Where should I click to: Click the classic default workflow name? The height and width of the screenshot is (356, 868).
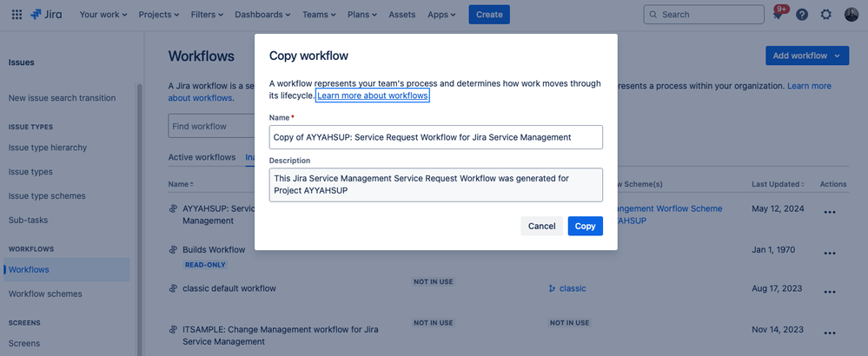(229, 288)
